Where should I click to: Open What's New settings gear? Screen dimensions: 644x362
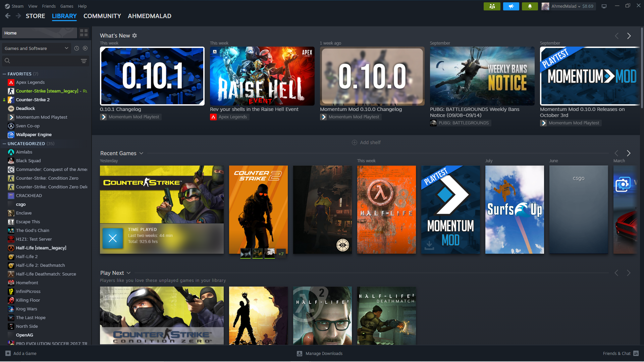coord(135,36)
